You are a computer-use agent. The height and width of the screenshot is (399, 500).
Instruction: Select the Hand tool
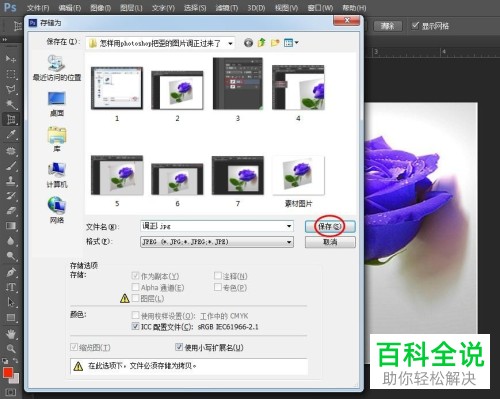11,333
